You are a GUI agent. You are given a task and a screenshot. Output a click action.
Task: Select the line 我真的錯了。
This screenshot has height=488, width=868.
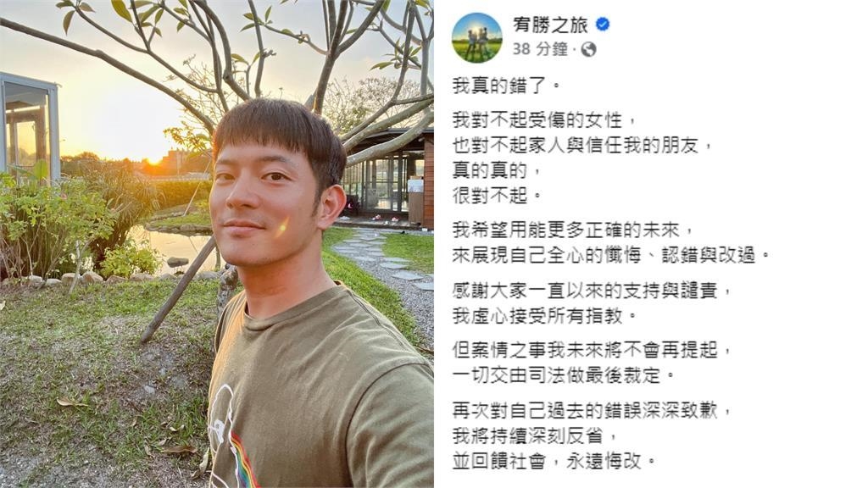507,86
